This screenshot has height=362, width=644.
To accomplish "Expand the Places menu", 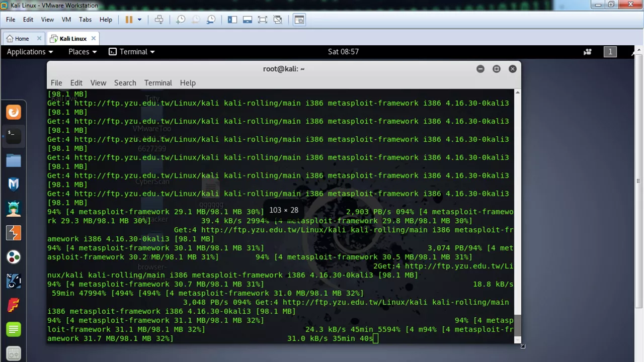I will (x=83, y=51).
